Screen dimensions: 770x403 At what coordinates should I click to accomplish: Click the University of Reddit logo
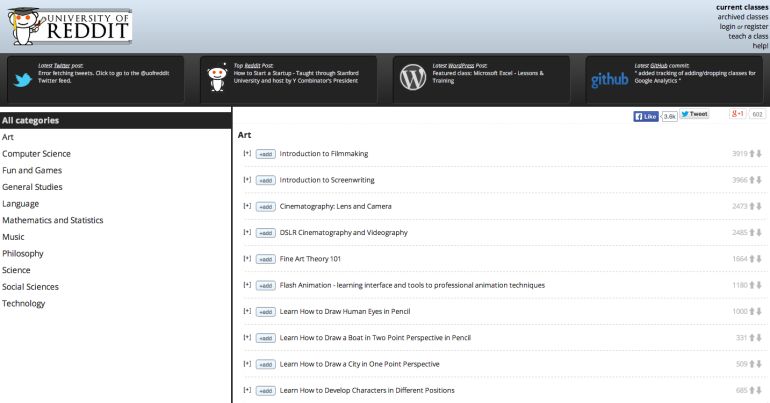68,25
